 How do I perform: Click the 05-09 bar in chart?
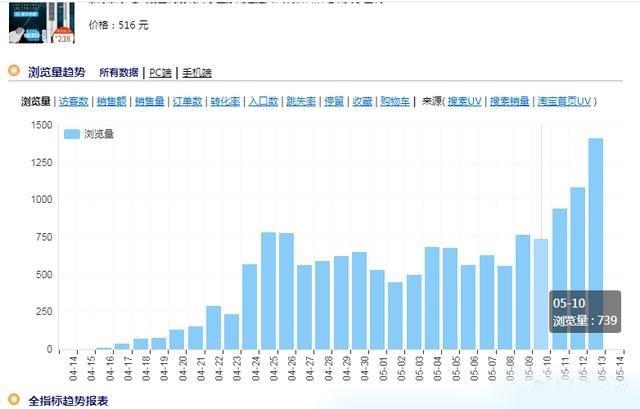(523, 292)
